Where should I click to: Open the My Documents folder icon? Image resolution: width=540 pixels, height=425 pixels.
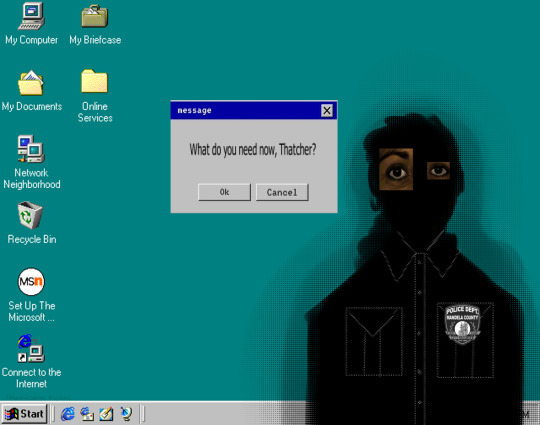click(31, 83)
